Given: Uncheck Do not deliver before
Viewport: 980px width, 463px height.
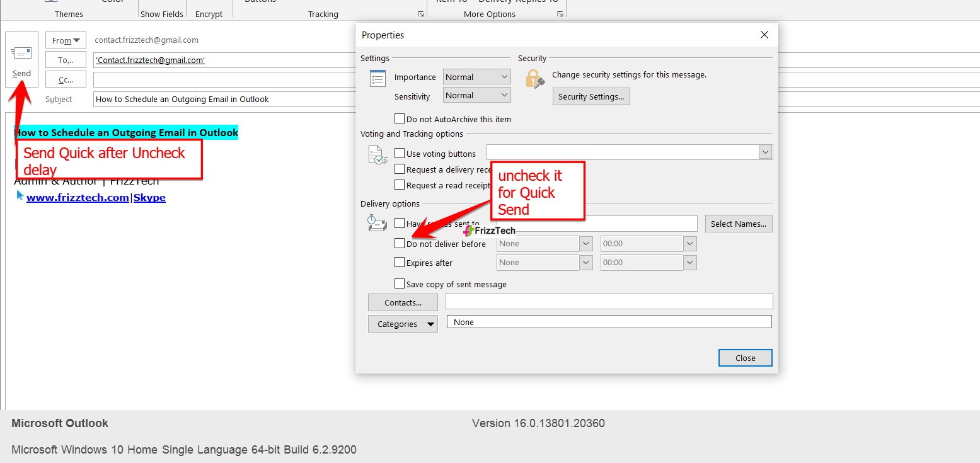Looking at the screenshot, I should click(x=399, y=243).
